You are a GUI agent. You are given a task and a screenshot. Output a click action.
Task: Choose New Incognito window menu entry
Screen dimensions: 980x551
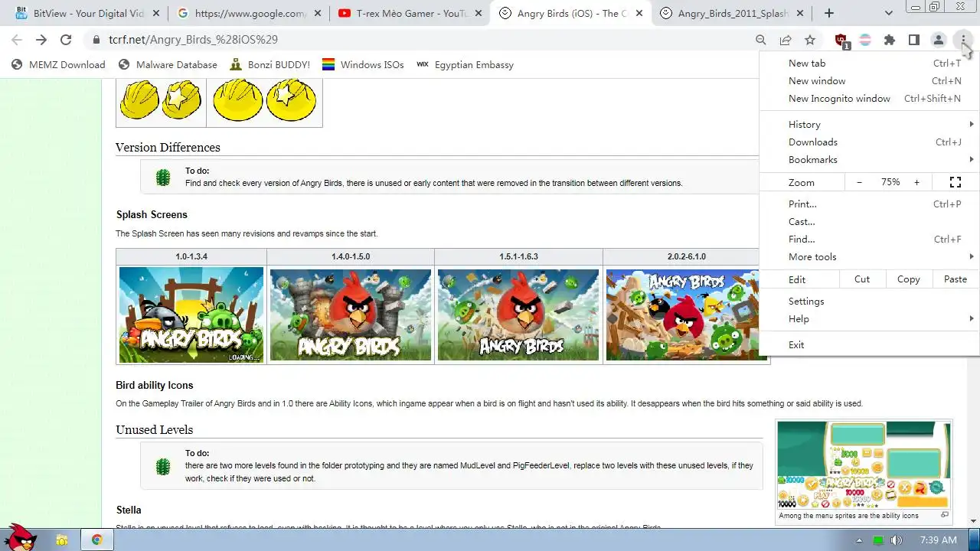click(869, 99)
